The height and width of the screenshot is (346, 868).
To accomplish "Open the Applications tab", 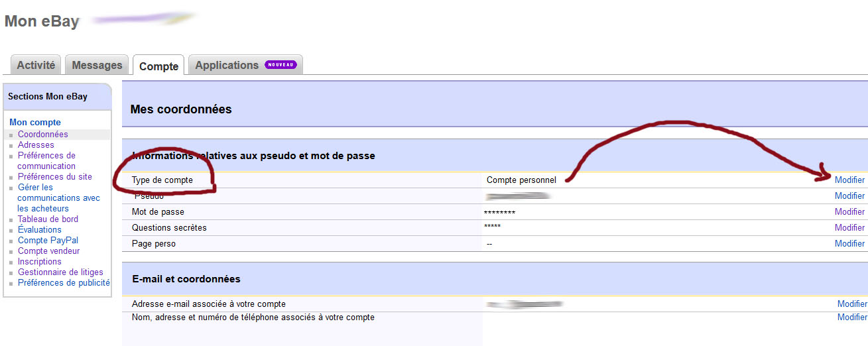I will 245,65.
